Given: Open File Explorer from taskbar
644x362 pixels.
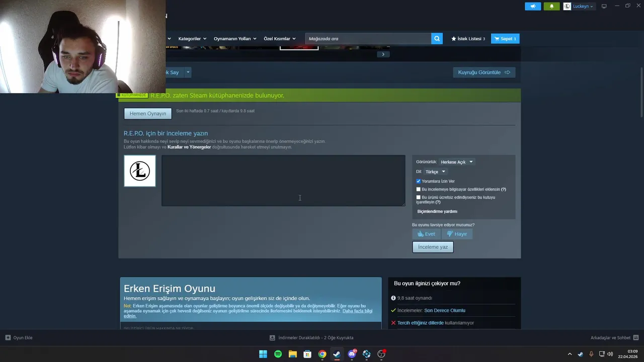Looking at the screenshot, I should click(292, 354).
